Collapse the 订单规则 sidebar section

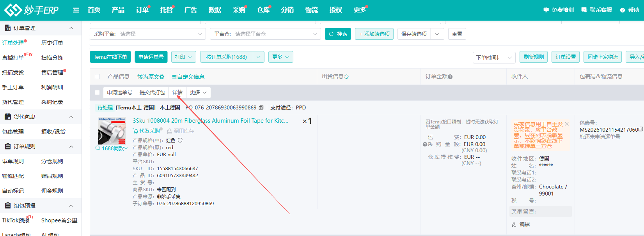tap(71, 146)
